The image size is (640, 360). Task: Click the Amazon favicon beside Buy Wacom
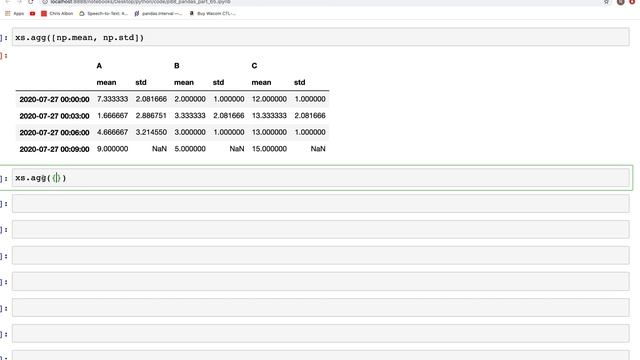point(191,13)
